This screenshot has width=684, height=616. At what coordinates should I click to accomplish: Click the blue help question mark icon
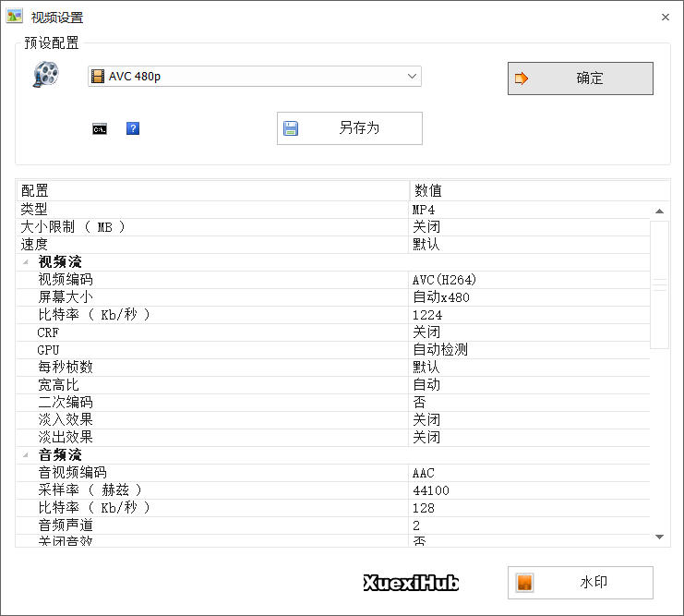coord(133,128)
